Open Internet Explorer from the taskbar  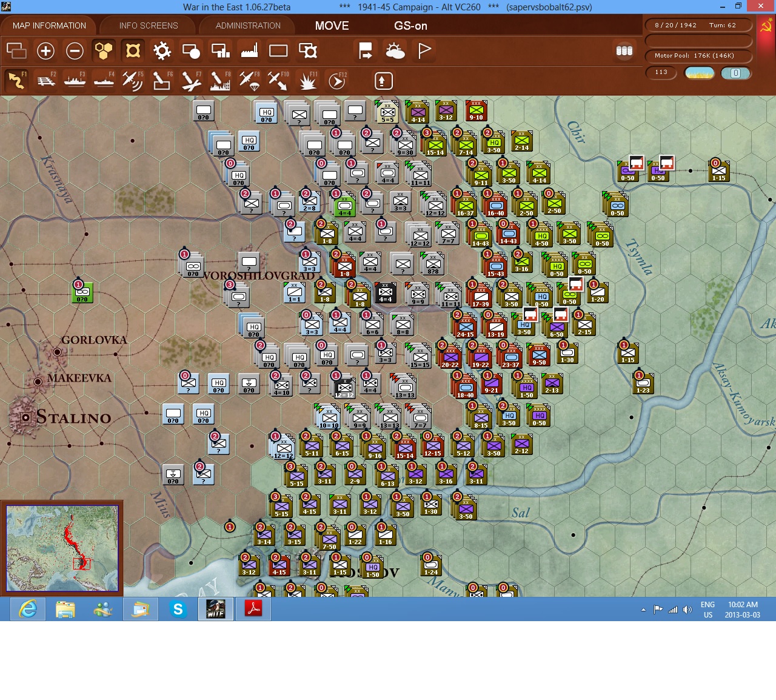28,608
